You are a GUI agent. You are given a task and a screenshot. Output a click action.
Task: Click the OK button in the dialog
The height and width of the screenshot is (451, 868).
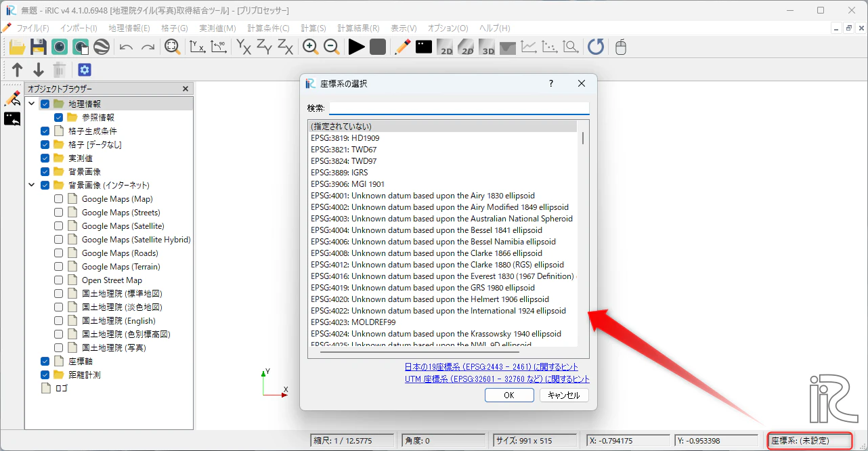point(509,395)
